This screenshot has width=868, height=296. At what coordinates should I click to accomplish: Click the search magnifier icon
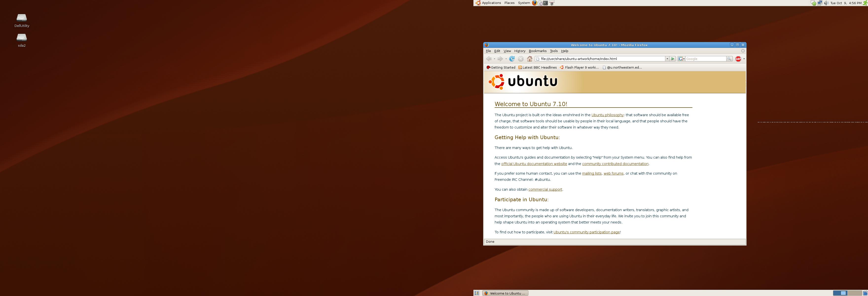(x=729, y=59)
